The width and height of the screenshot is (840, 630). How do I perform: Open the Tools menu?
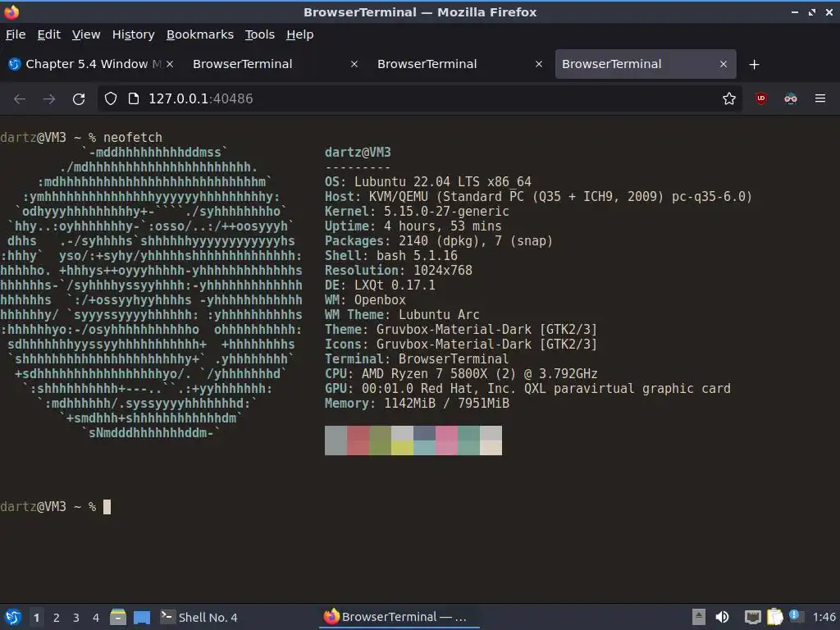pyautogui.click(x=260, y=34)
